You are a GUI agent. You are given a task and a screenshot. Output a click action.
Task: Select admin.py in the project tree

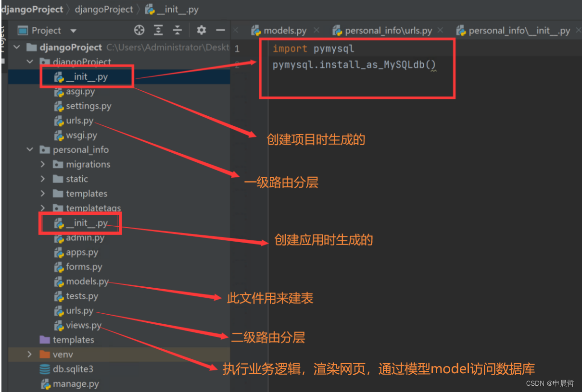[x=84, y=237]
